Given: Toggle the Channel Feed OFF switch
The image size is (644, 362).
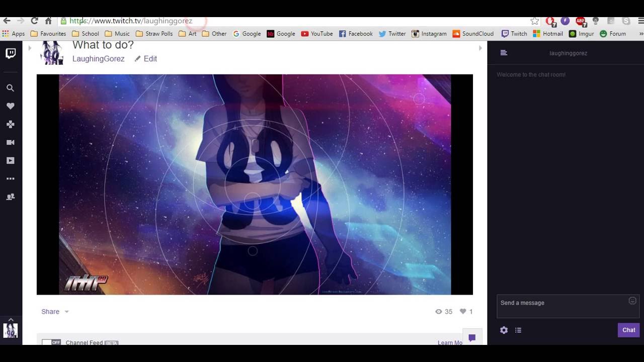Looking at the screenshot, I should click(x=51, y=342).
